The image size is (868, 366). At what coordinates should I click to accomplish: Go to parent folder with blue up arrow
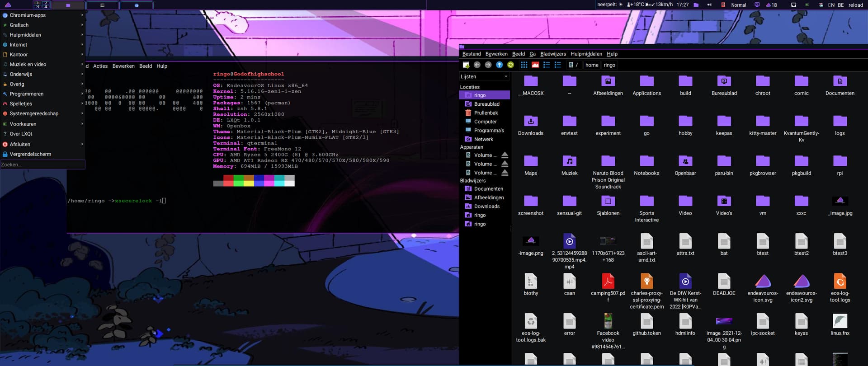(x=500, y=65)
